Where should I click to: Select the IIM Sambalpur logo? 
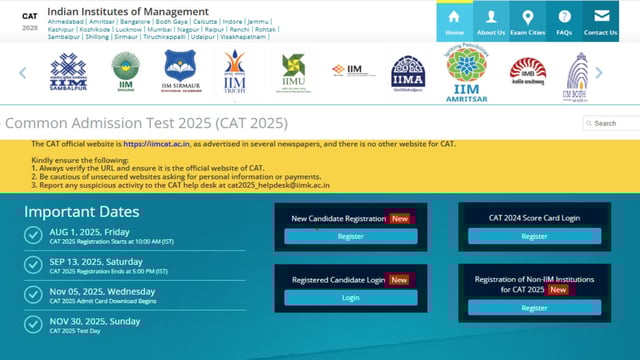tap(68, 72)
